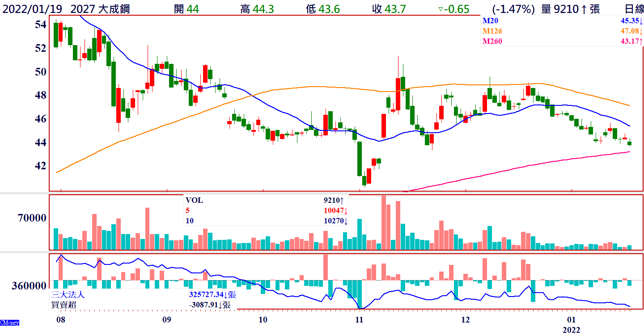The height and width of the screenshot is (335, 644).
Task: Select the M126 moving average legend label
Action: (492, 31)
